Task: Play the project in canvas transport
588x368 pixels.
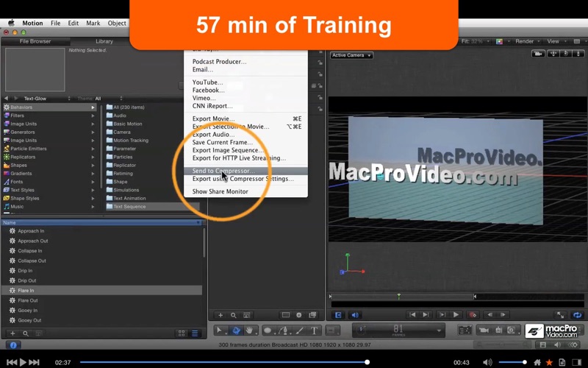Action: (456, 315)
